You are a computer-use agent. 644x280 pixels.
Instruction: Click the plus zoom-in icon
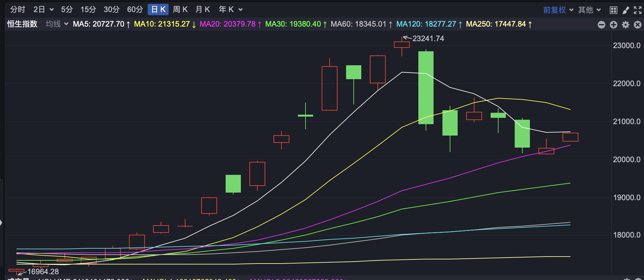614,25
